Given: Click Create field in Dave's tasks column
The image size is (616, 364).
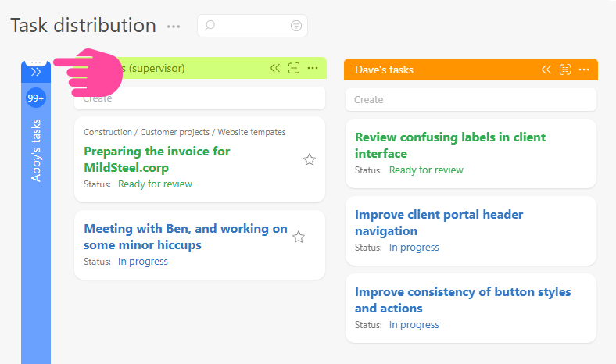Looking at the screenshot, I should coord(471,99).
